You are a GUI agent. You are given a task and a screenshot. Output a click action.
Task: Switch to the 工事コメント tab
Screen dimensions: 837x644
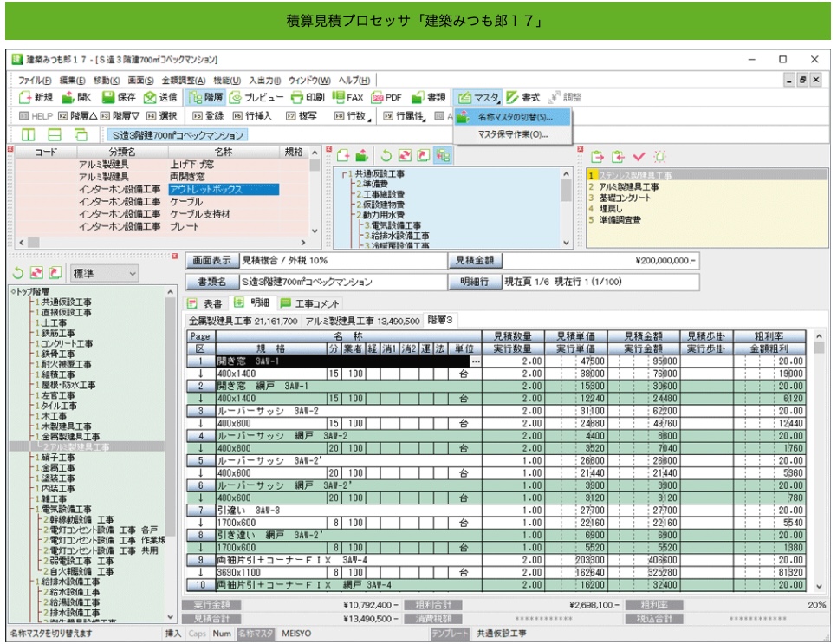click(310, 303)
